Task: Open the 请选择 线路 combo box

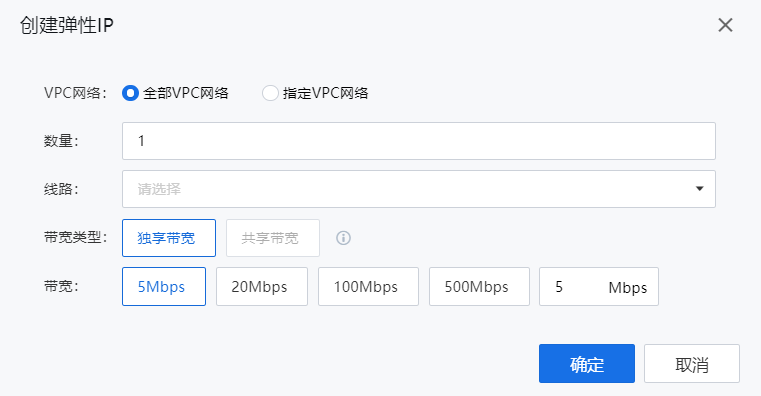Action: 418,189
